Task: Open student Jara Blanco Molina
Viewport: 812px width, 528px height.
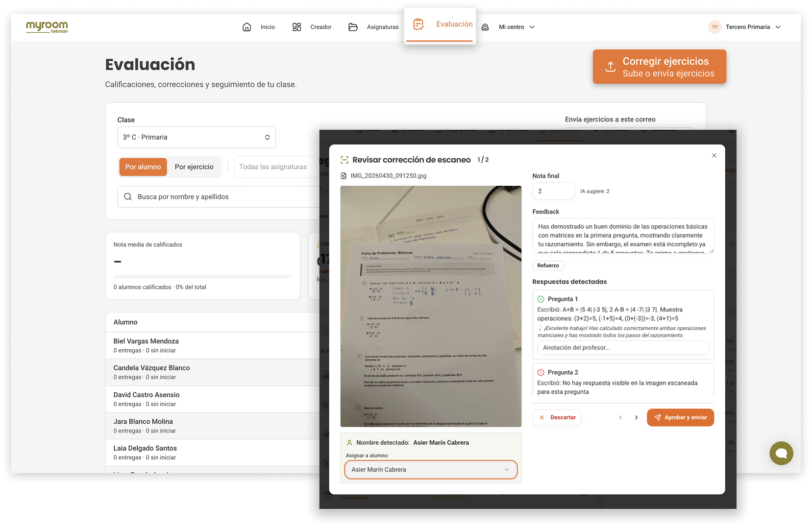Action: click(x=213, y=426)
